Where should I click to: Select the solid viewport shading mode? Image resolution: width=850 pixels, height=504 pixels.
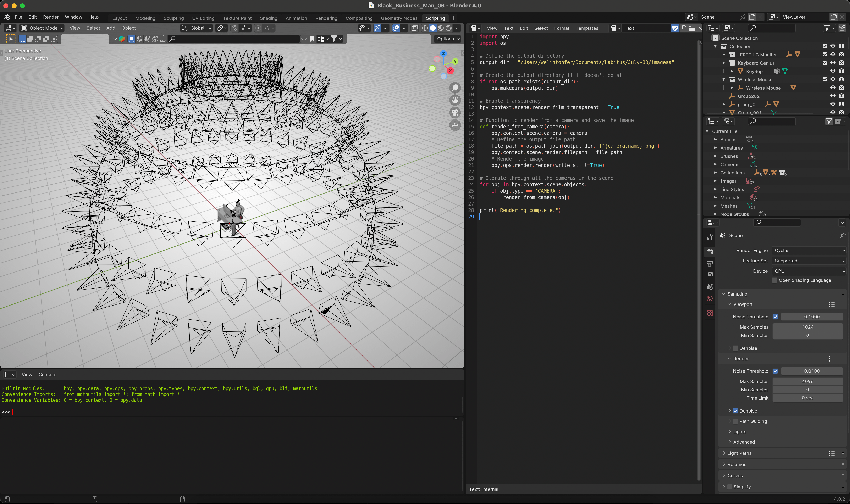(433, 28)
